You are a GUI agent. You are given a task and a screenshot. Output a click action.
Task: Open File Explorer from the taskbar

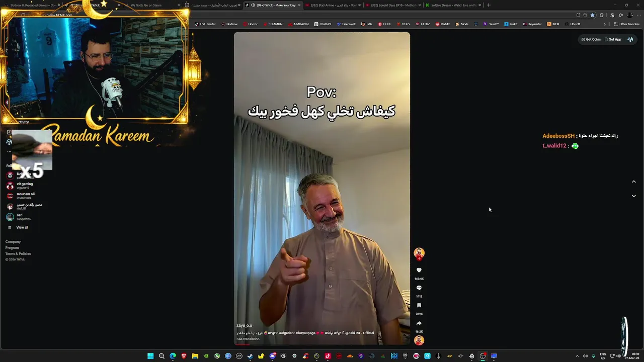[x=195, y=356]
